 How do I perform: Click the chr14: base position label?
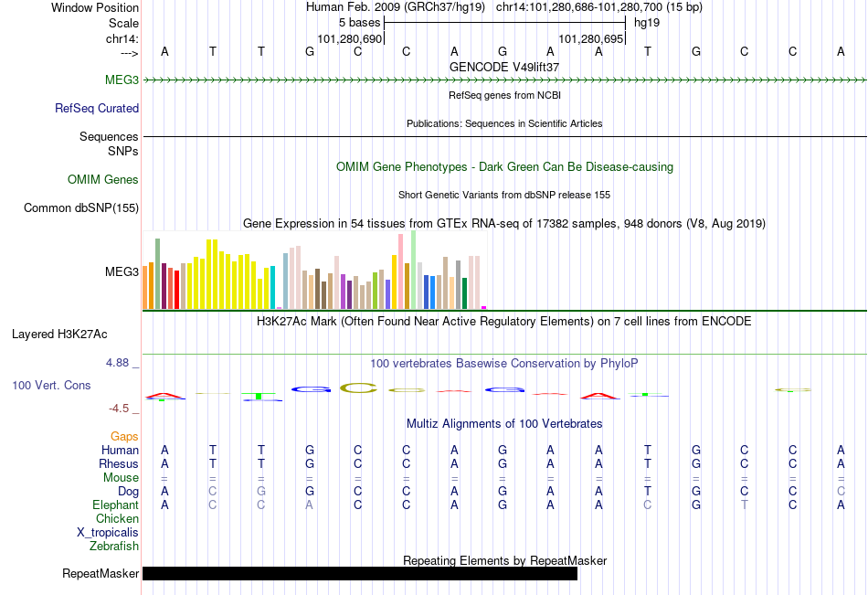pos(122,38)
